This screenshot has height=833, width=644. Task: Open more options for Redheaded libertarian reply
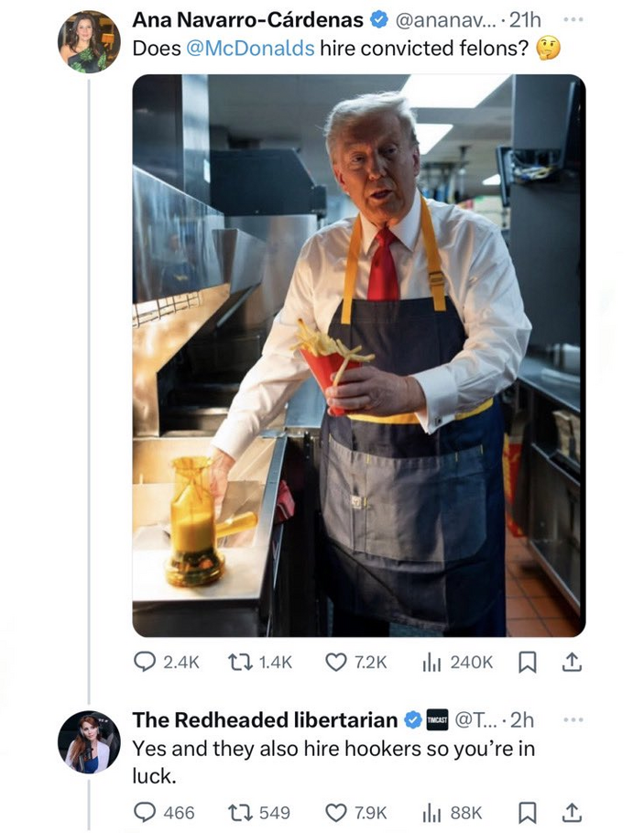573,720
